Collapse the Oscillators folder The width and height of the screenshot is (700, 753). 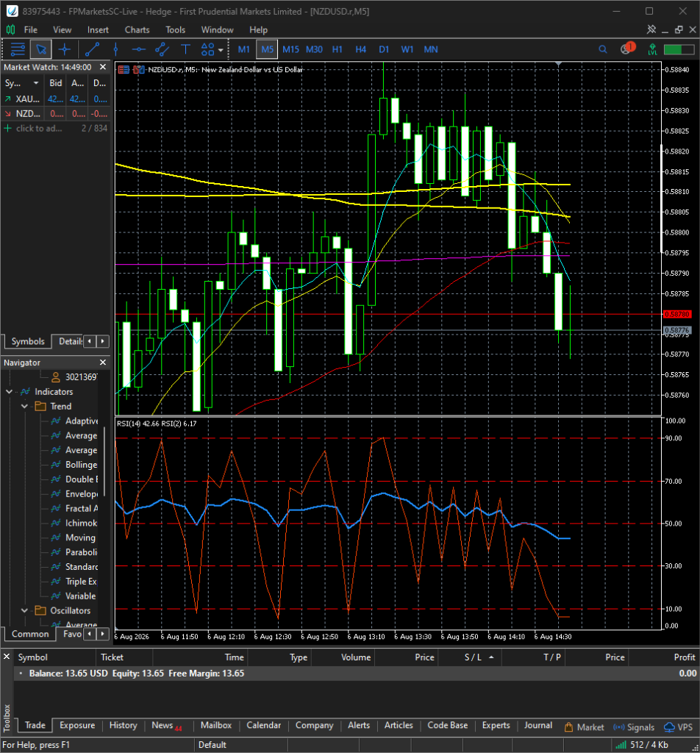24,611
